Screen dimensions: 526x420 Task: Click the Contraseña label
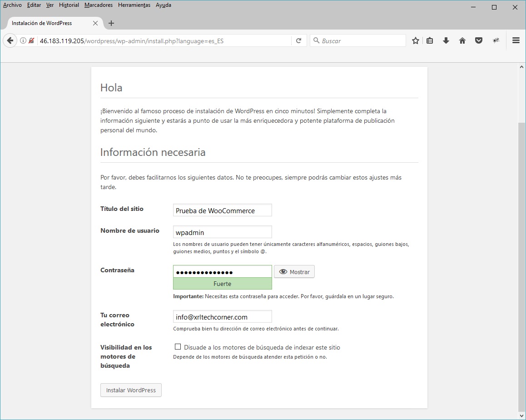coord(117,270)
